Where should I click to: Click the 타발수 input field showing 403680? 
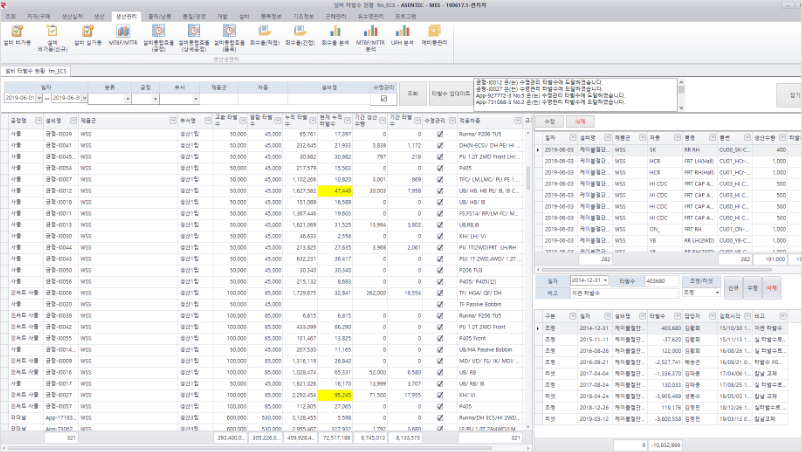(x=661, y=281)
